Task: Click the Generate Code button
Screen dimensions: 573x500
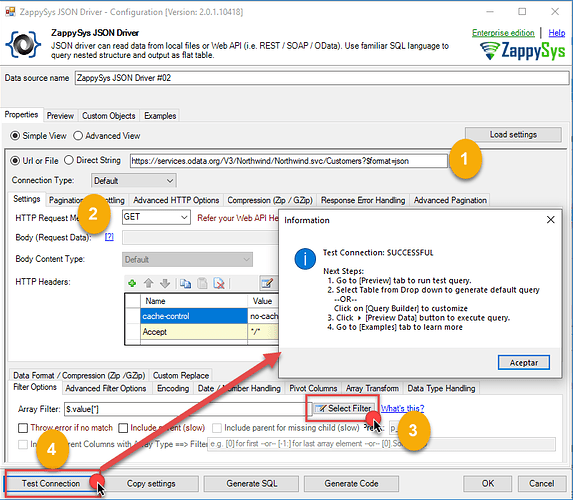Action: click(351, 484)
